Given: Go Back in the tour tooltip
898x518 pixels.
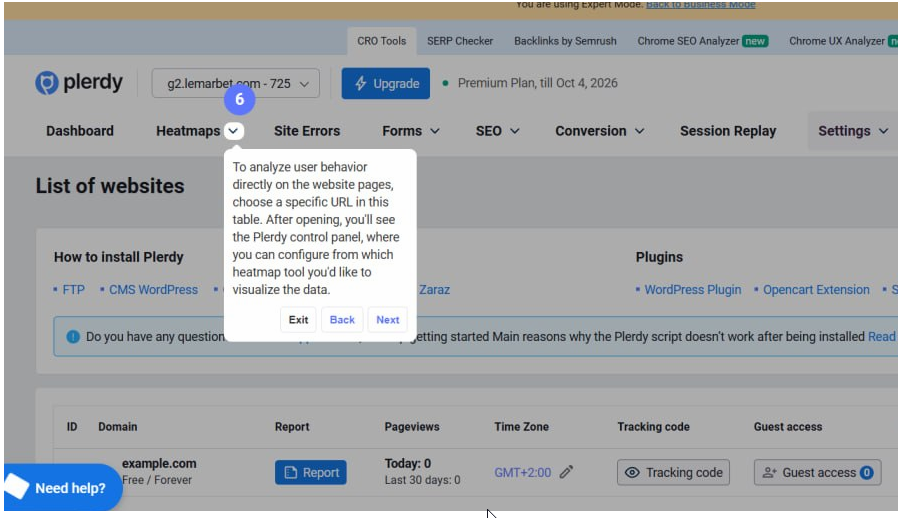Looking at the screenshot, I should [x=342, y=320].
